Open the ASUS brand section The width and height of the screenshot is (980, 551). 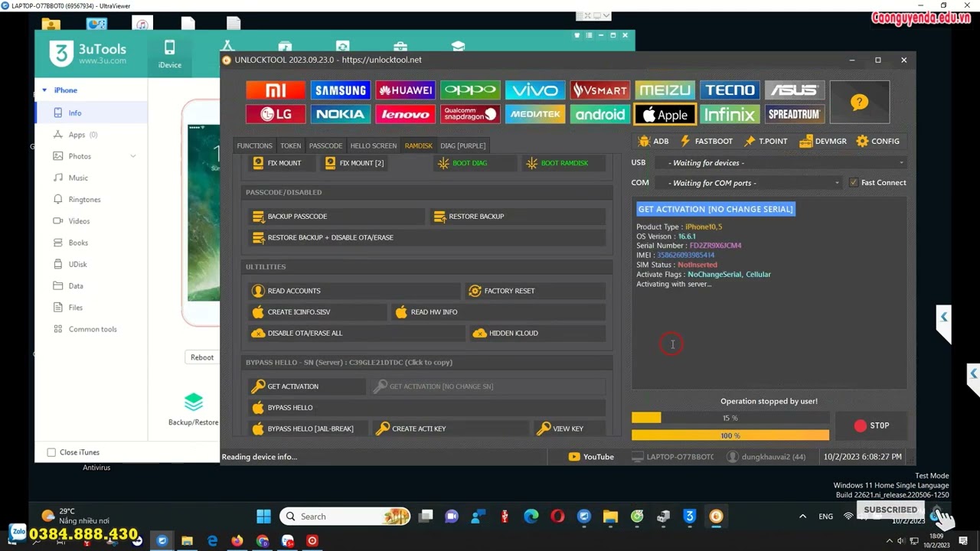[794, 90]
